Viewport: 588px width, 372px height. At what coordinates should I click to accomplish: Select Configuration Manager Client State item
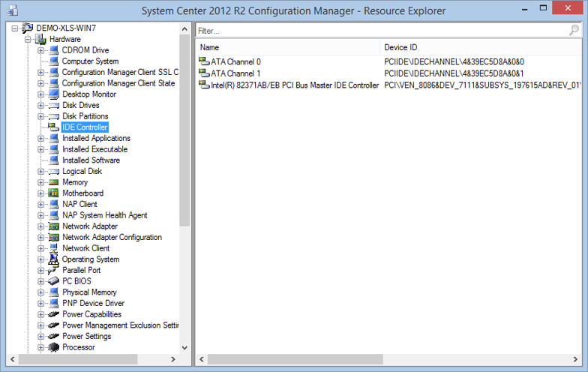118,83
